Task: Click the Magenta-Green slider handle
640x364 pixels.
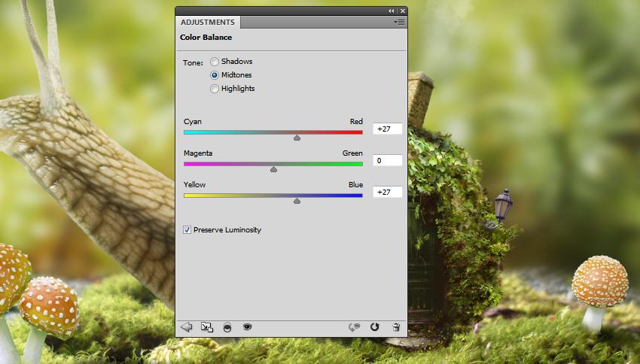Action: [273, 169]
